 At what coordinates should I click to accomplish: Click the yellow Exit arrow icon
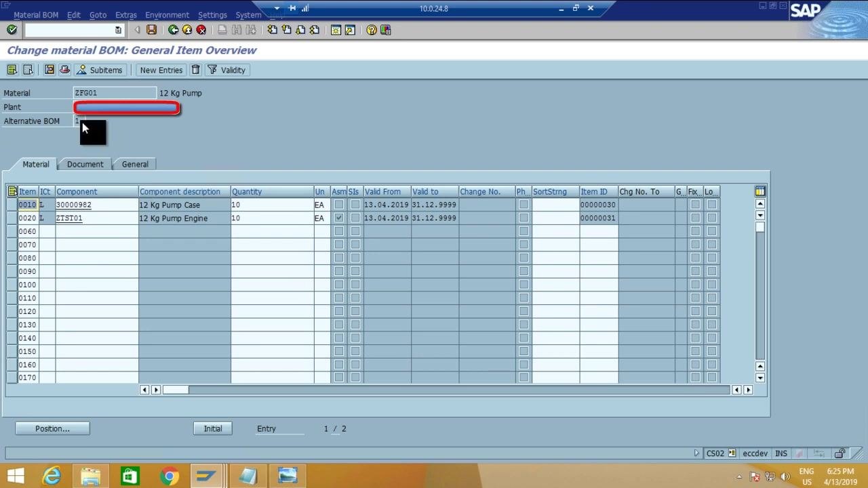tap(187, 30)
